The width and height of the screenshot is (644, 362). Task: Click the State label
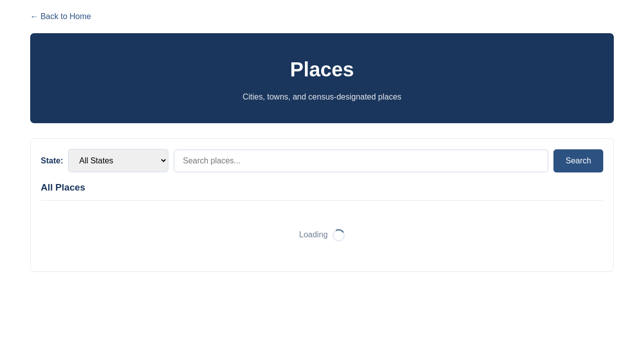point(52,161)
